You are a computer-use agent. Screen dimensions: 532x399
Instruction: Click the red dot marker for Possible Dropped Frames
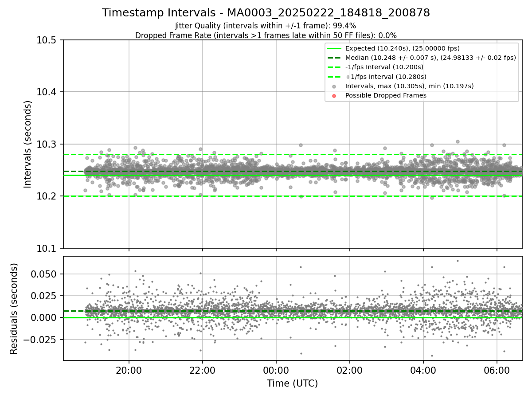[334, 96]
